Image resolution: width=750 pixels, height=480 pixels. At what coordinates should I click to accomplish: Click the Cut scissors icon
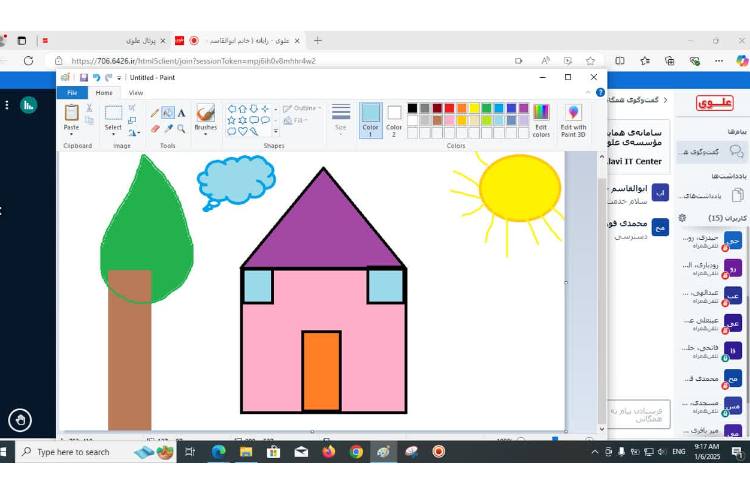click(89, 108)
